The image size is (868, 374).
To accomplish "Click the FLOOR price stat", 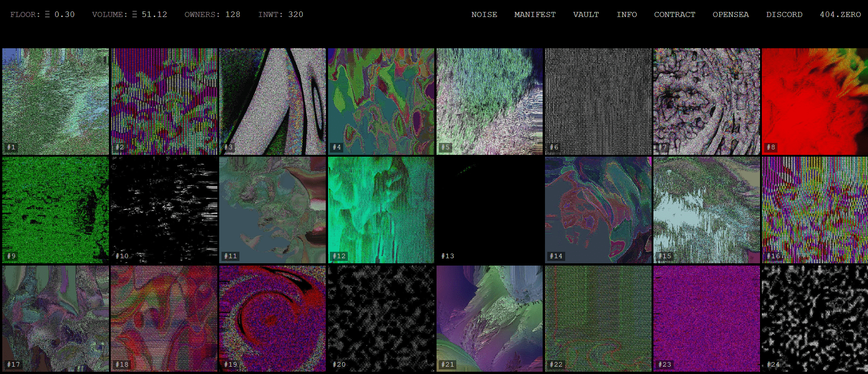I will [42, 15].
